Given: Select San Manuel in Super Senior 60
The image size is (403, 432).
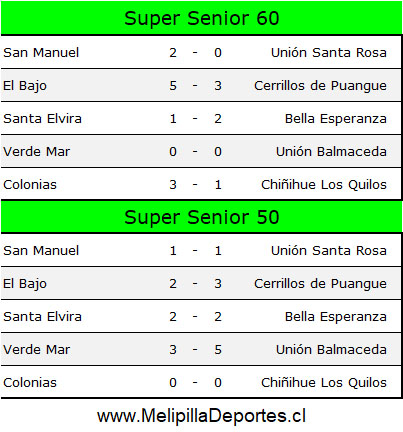Looking at the screenshot, I should tap(41, 53).
